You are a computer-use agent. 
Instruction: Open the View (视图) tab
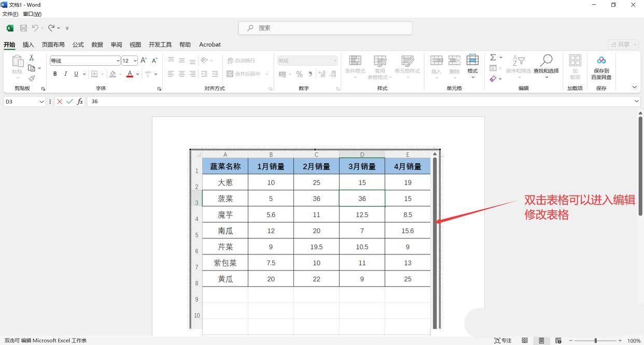click(135, 45)
